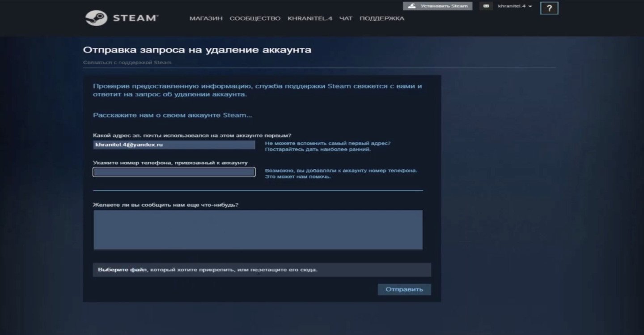Focus the phone number input field
This screenshot has height=335, width=644.
click(x=174, y=172)
